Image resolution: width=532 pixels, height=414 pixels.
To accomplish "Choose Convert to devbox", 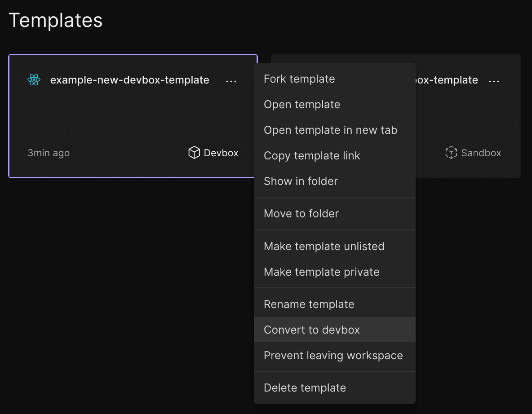I will pos(312,330).
